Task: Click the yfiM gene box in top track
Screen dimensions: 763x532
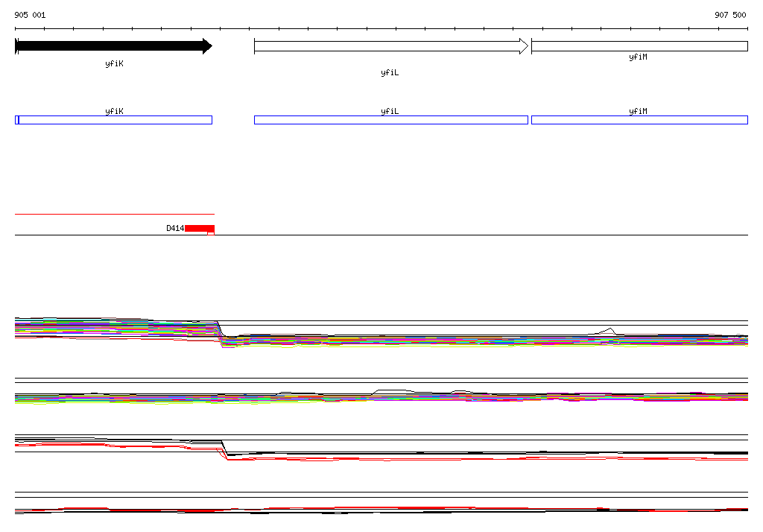Action: [639, 46]
